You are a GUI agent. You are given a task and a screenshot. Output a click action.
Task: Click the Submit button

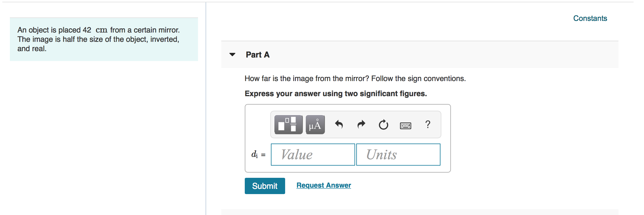click(265, 186)
